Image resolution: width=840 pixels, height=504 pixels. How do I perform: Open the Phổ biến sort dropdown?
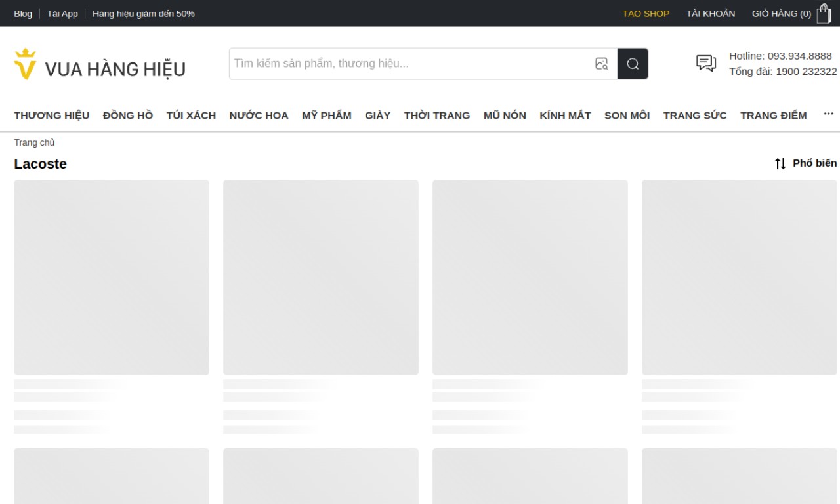[x=806, y=163]
